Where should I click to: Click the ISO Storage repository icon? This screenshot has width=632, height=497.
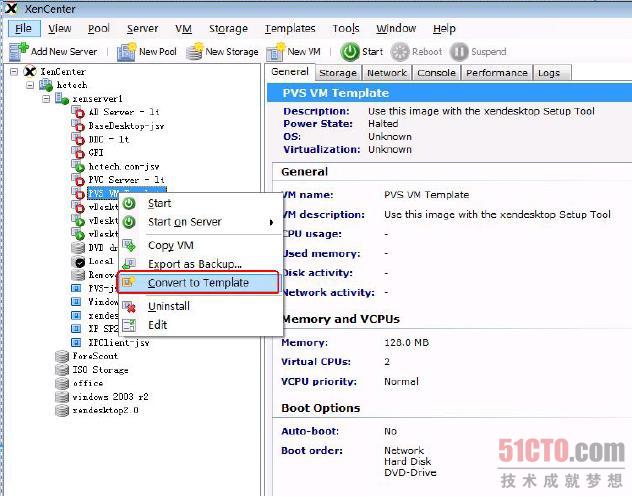pyautogui.click(x=62, y=370)
